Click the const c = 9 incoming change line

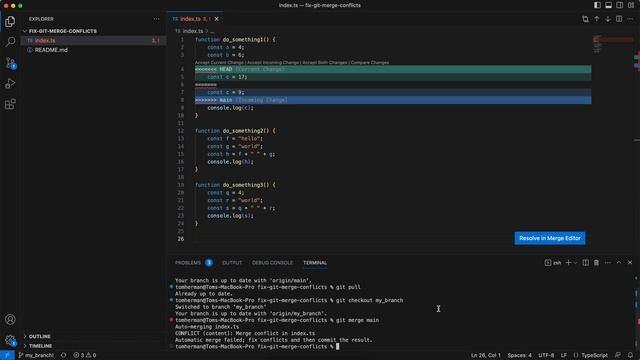click(393, 92)
